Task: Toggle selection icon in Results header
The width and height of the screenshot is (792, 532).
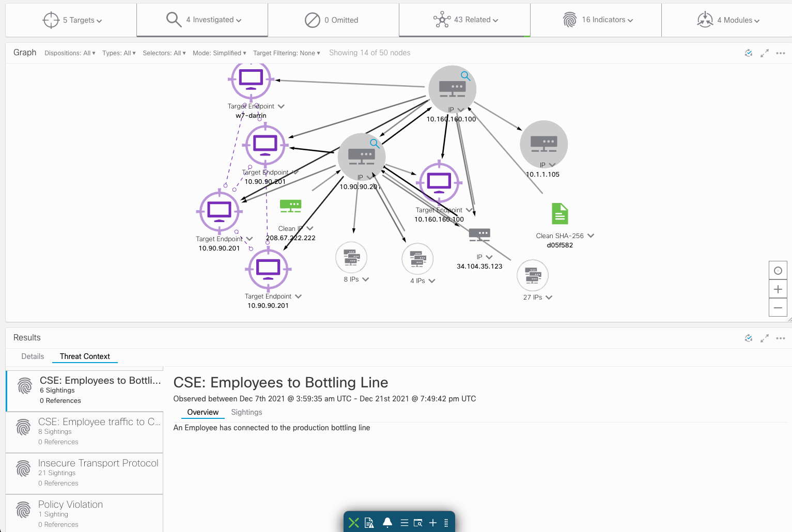Action: [749, 338]
